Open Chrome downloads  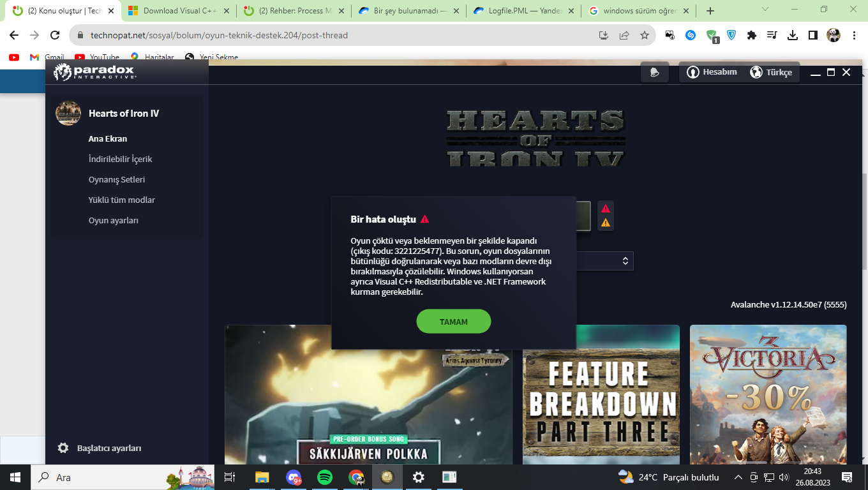click(x=793, y=35)
